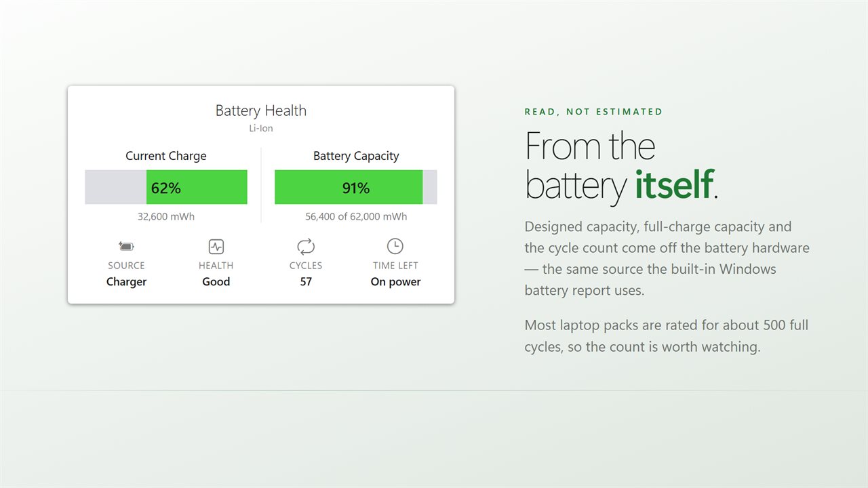
Task: Click the cycles loop arrows icon
Action: 306,247
